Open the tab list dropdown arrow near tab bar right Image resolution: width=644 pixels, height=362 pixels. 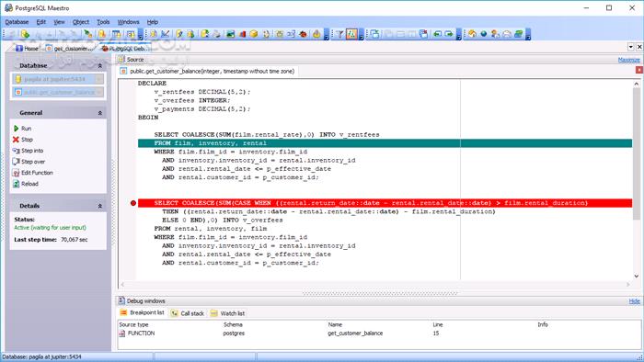click(631, 47)
